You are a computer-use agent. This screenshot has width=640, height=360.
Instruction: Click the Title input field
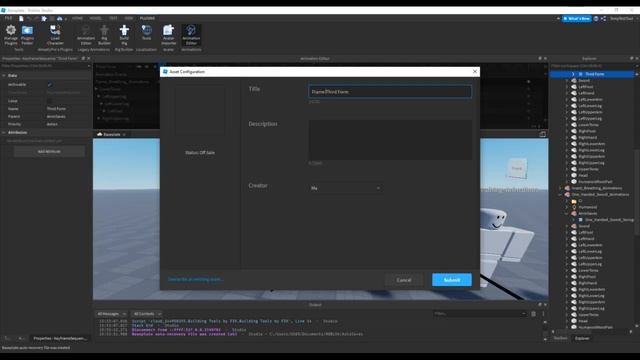point(390,92)
